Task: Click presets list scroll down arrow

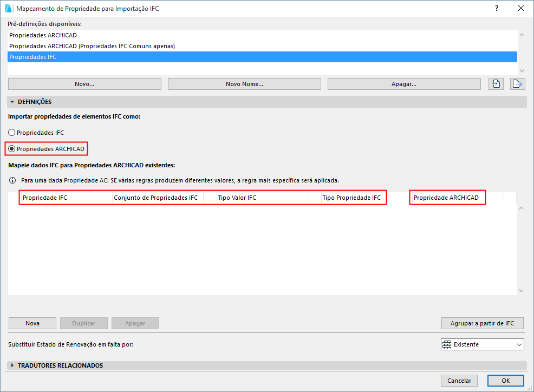Action: 522,71
